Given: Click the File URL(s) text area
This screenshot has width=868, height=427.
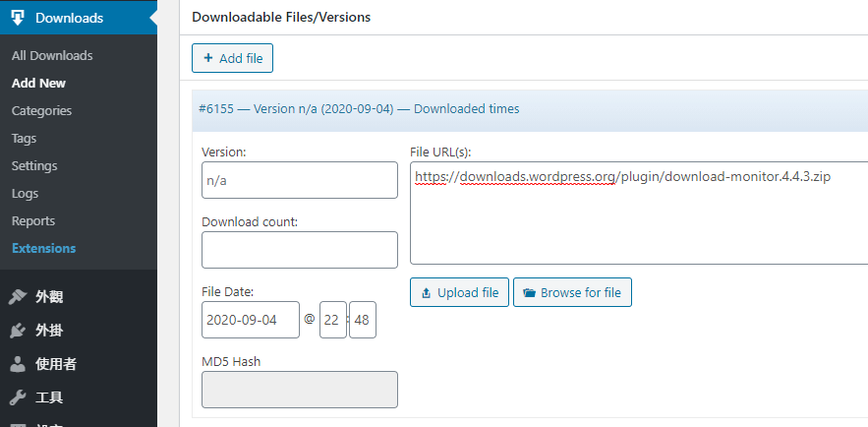Looking at the screenshot, I should click(639, 213).
